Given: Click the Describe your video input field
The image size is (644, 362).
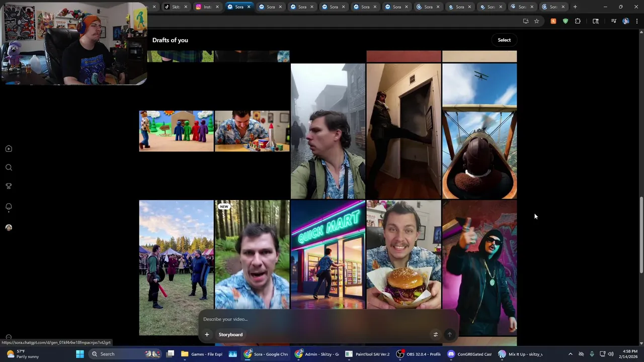Looking at the screenshot, I should point(327,319).
